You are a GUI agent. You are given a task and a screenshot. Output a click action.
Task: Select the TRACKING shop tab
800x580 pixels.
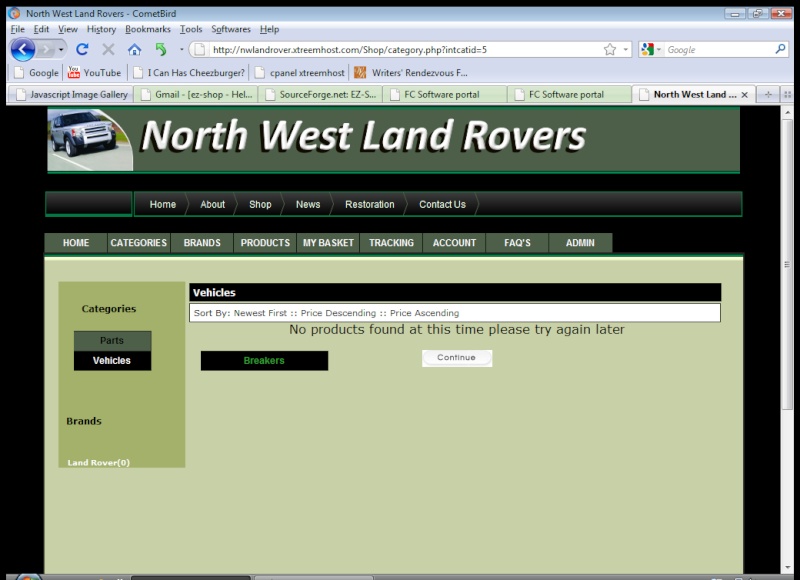tap(391, 243)
